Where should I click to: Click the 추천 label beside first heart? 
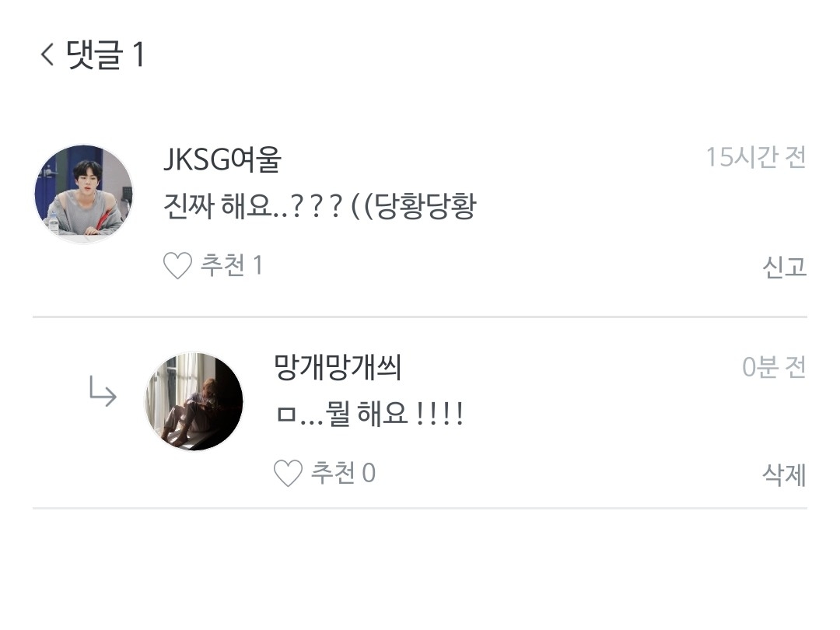223,265
